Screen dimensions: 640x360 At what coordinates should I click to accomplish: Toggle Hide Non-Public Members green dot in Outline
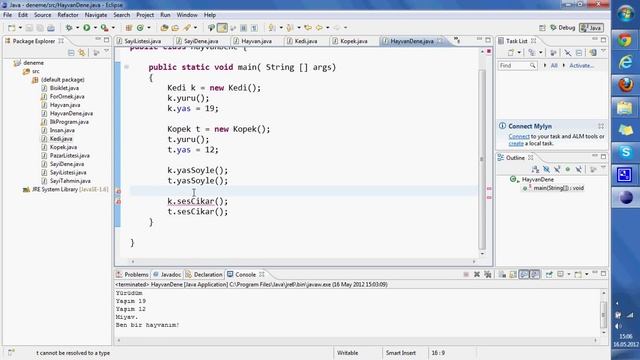567,169
